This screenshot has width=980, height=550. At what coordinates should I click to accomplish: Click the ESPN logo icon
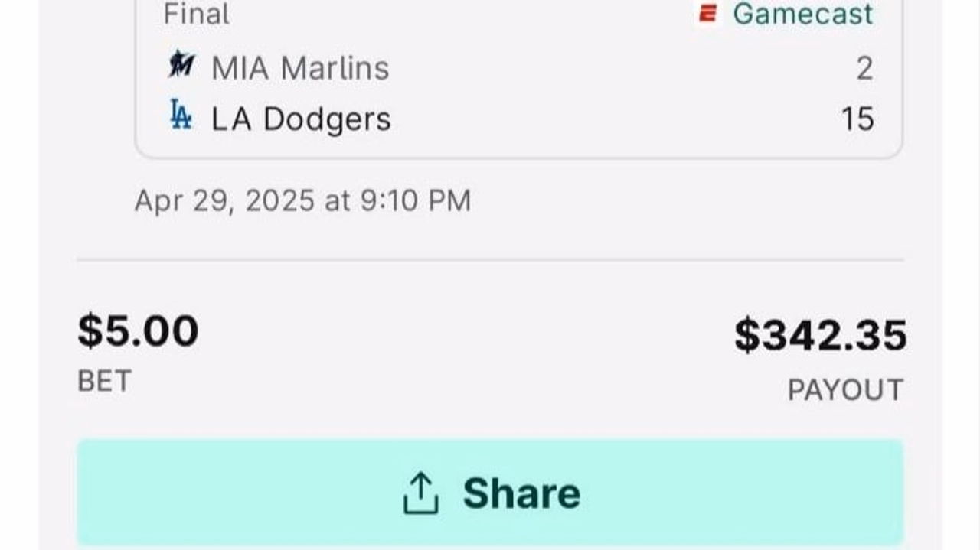708,13
